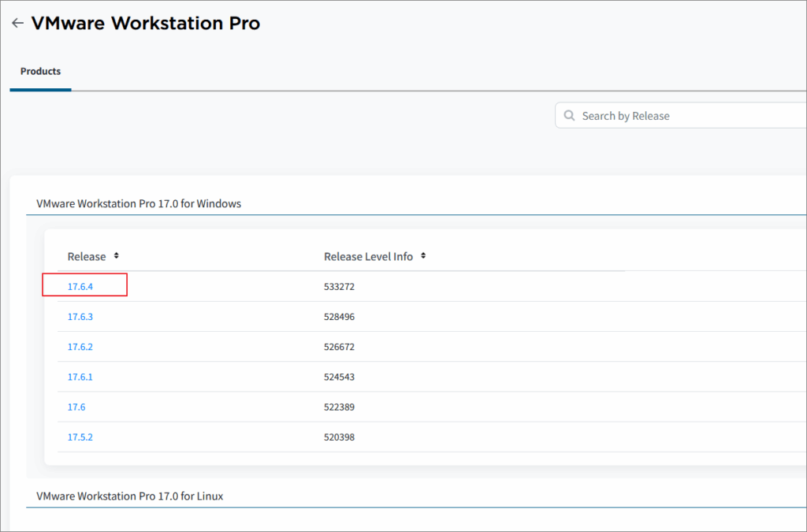807x532 pixels.
Task: Click the Release column header text
Action: 87,256
